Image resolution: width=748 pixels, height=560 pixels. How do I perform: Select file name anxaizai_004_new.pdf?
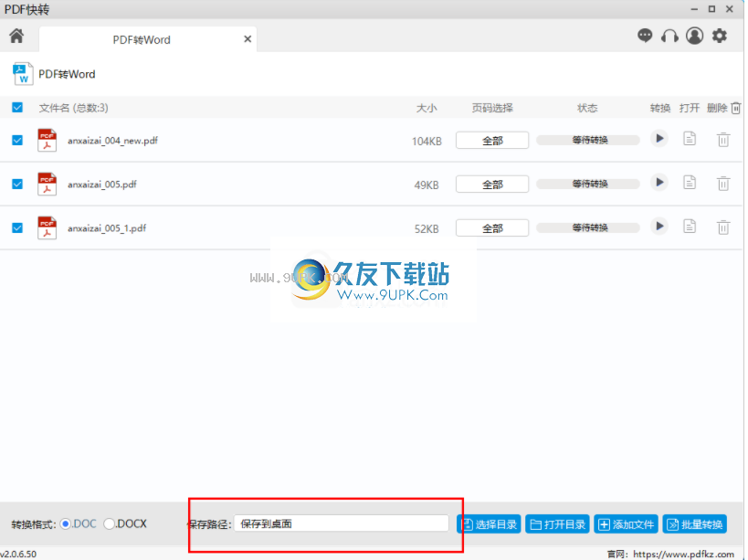point(112,141)
